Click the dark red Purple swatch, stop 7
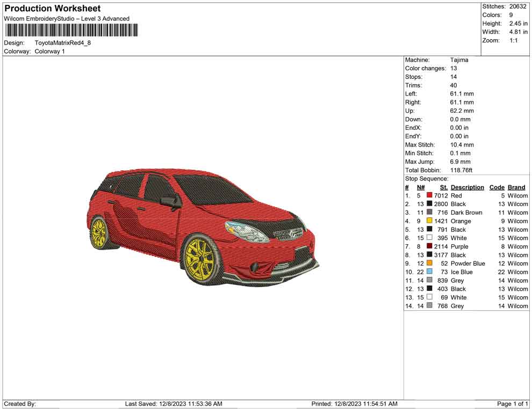This screenshot has height=409, width=532. point(429,246)
